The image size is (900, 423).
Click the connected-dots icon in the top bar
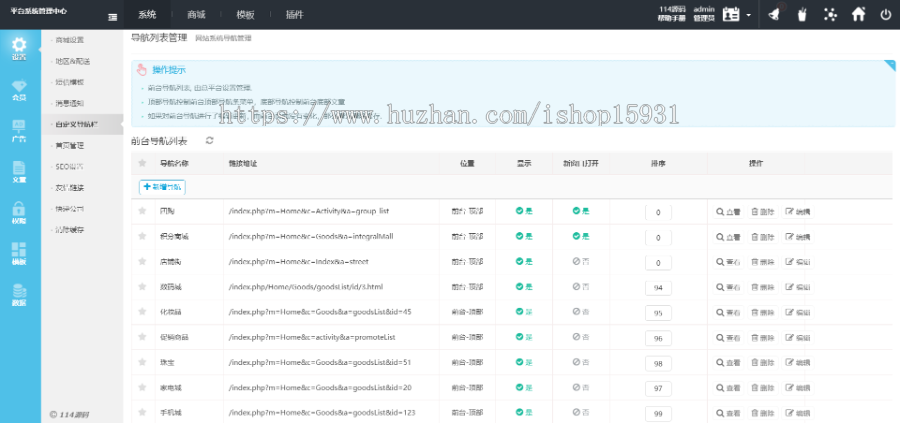click(830, 14)
